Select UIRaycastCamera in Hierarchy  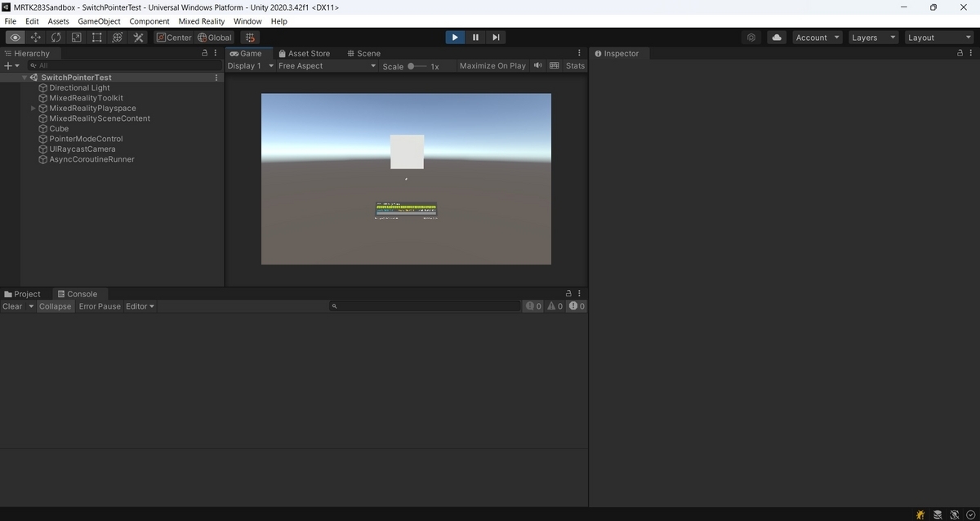coord(82,149)
